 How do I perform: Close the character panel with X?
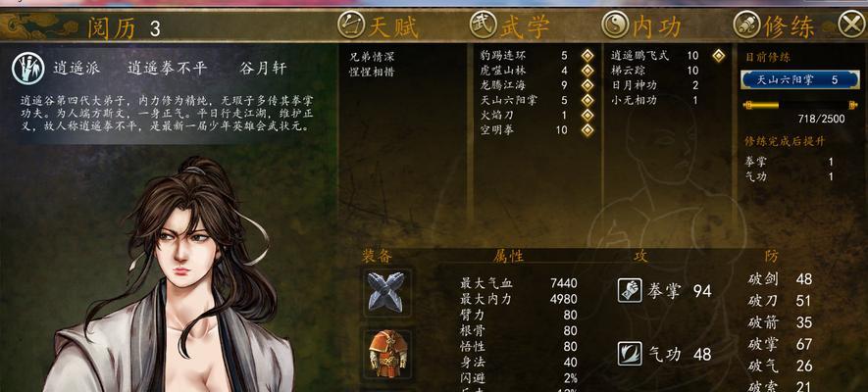pyautogui.click(x=851, y=25)
